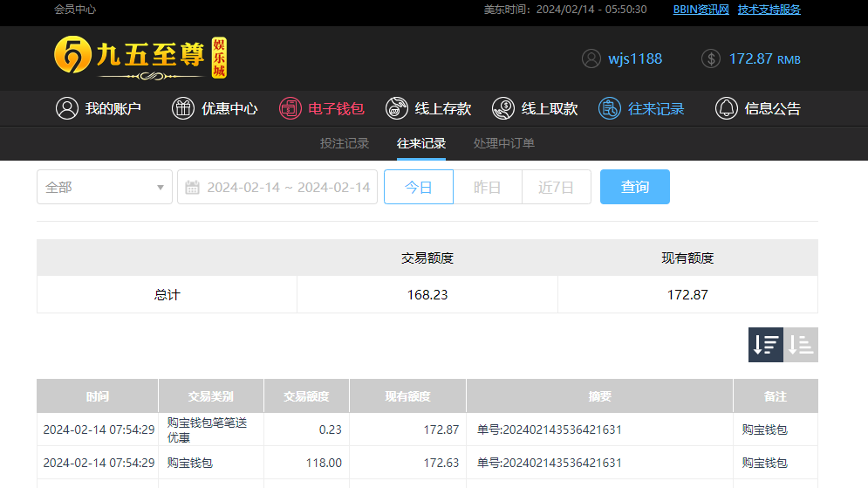Click the 时间 column header
Screen dimensions: 868x488
[x=98, y=396]
